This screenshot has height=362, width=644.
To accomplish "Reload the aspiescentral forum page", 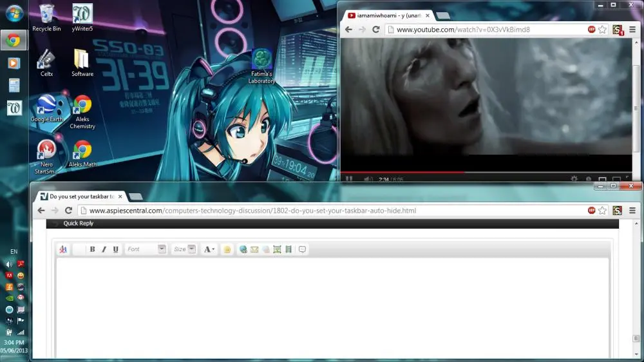I will pyautogui.click(x=68, y=211).
